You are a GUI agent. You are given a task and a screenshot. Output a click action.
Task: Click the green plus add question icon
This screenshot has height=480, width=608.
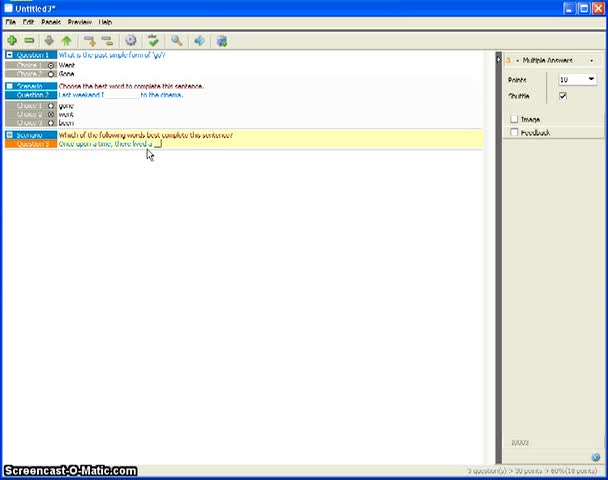(12, 40)
